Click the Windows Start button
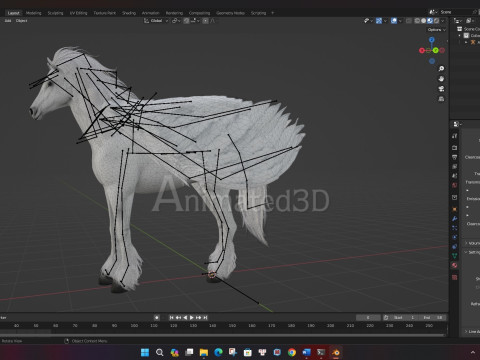 (145, 352)
